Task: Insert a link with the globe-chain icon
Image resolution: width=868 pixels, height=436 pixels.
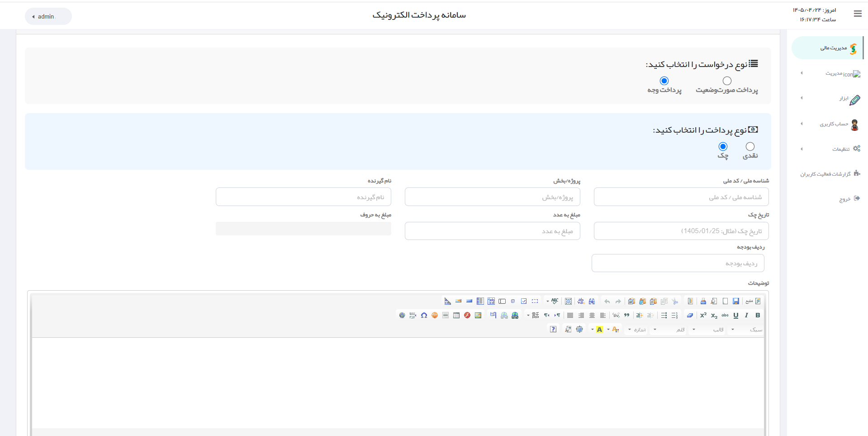Action: pos(515,316)
